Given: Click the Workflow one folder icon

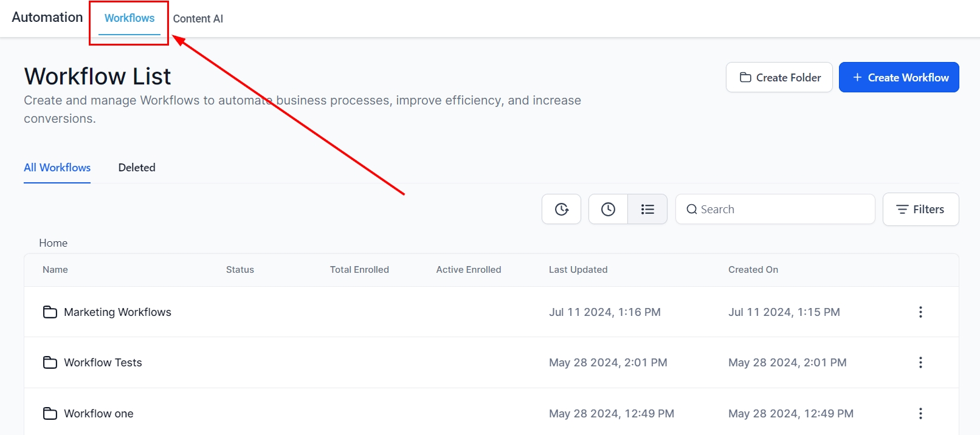Looking at the screenshot, I should click(50, 414).
